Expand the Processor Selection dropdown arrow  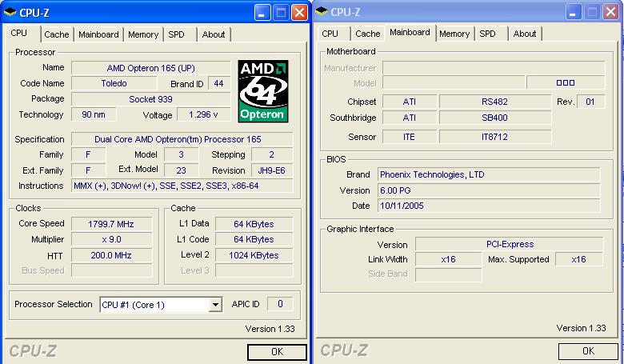[x=215, y=305]
